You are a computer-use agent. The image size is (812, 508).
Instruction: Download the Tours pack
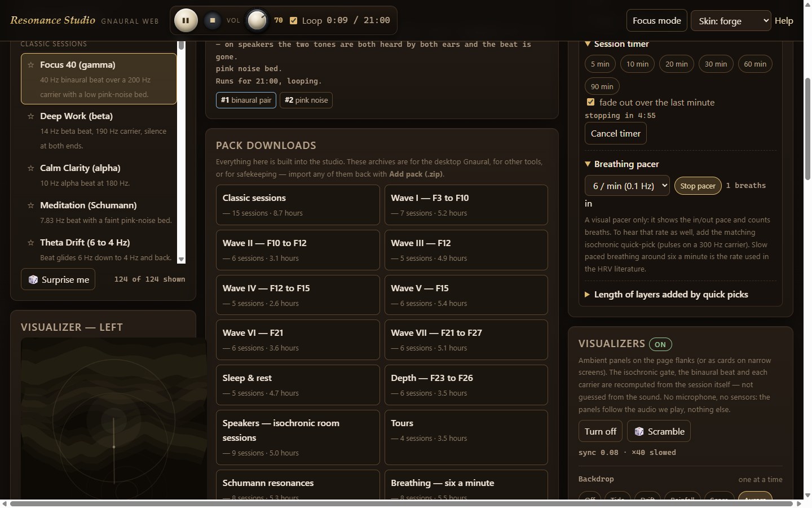pos(466,437)
